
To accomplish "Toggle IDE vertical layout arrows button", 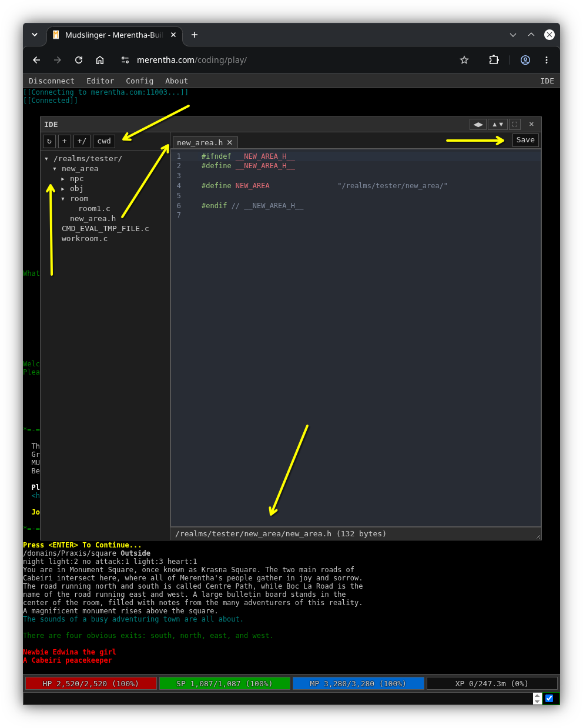I will (x=498, y=124).
